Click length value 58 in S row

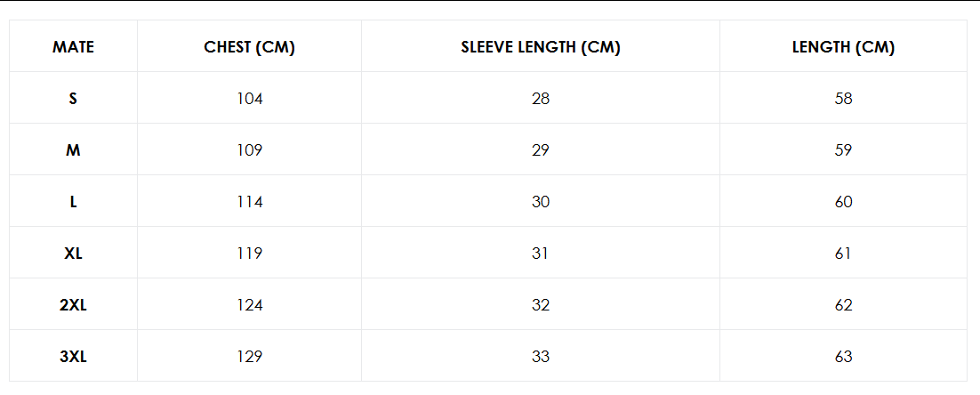point(843,99)
